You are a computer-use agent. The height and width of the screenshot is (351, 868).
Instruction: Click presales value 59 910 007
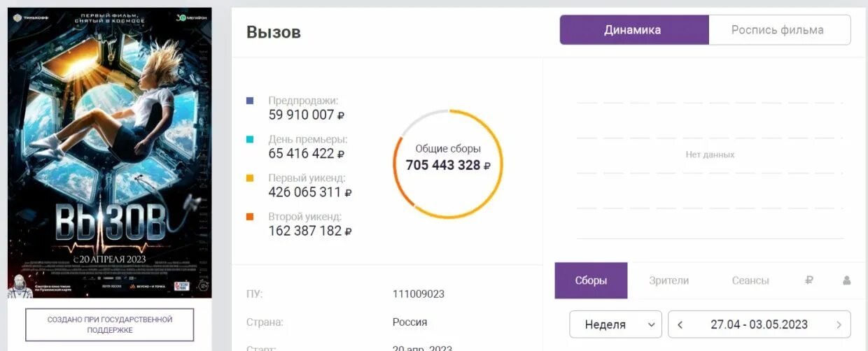(307, 115)
